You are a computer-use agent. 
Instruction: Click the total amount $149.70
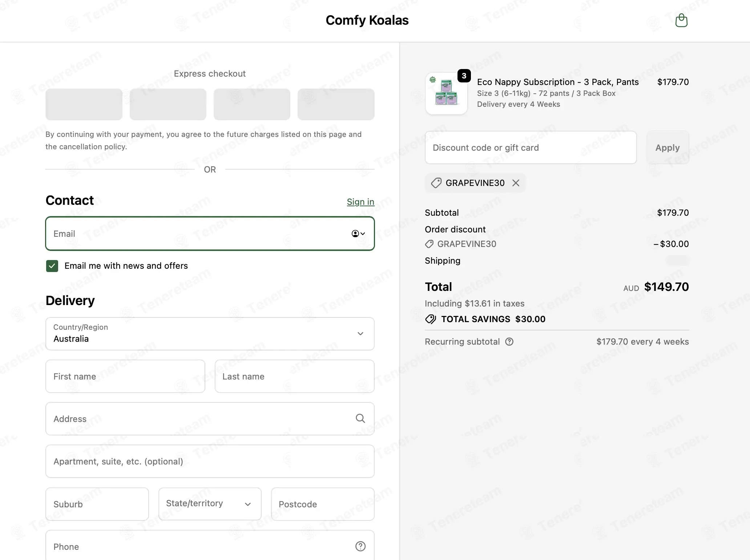(666, 287)
